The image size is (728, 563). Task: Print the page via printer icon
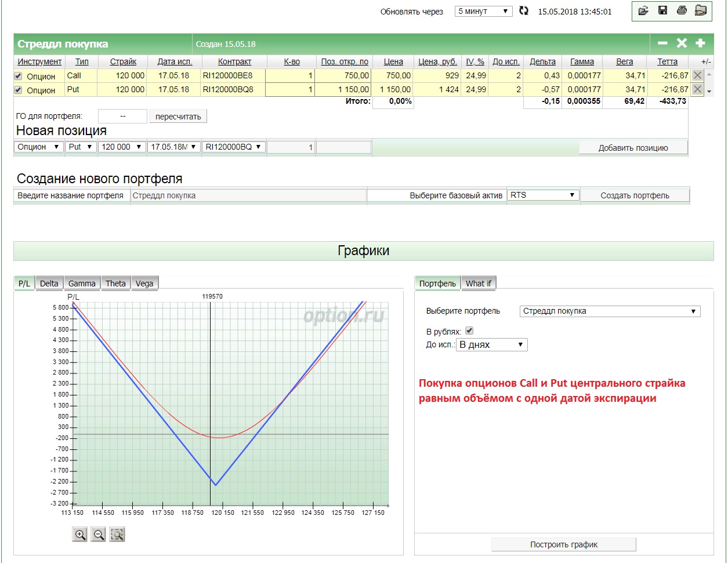(682, 10)
